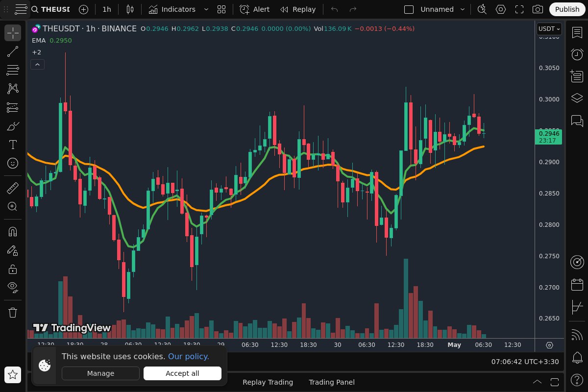The width and height of the screenshot is (588, 392).
Task: Open the news feed broadcast icon
Action: tap(577, 335)
